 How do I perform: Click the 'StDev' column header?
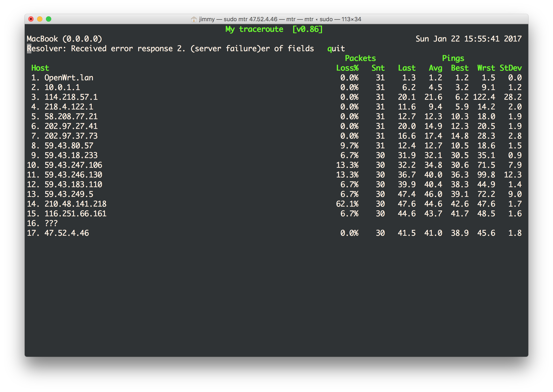pos(510,68)
